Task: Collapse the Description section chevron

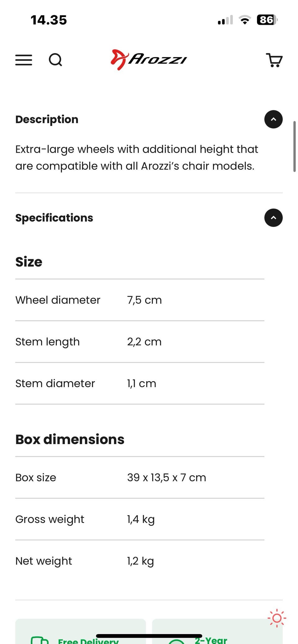Action: pyautogui.click(x=273, y=119)
